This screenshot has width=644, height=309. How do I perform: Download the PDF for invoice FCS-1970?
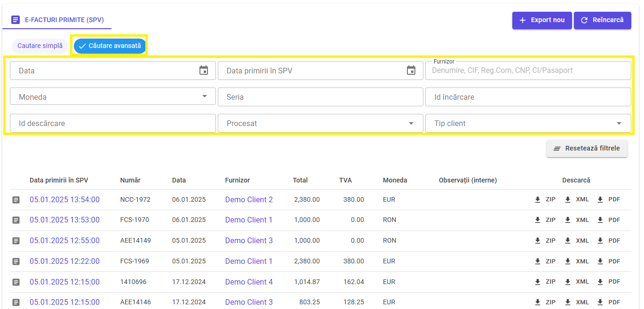tap(609, 220)
